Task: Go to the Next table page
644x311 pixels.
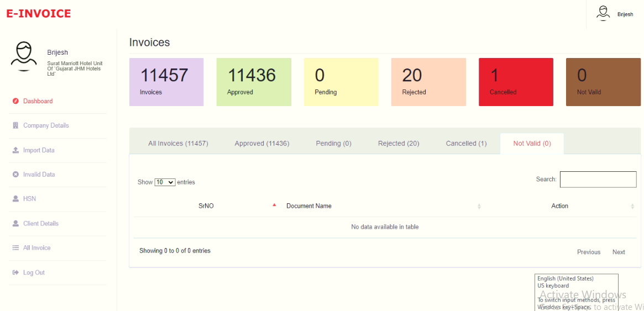Action: click(x=619, y=252)
